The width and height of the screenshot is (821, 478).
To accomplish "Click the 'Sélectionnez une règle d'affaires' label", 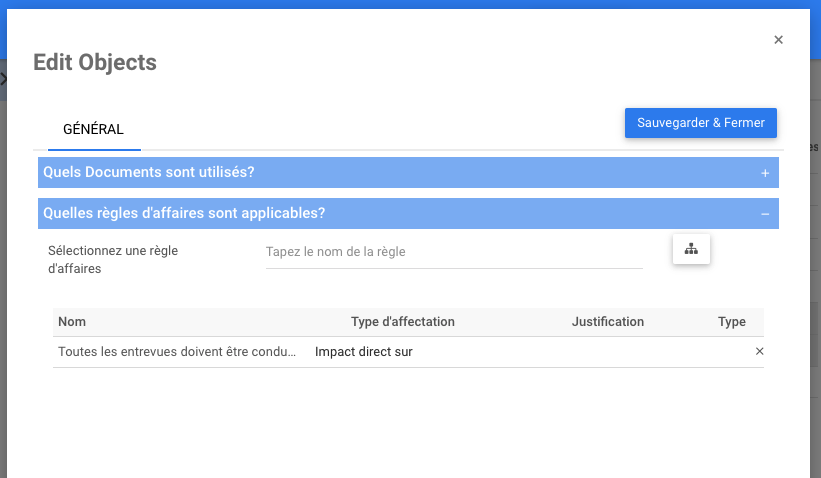I will coord(113,259).
